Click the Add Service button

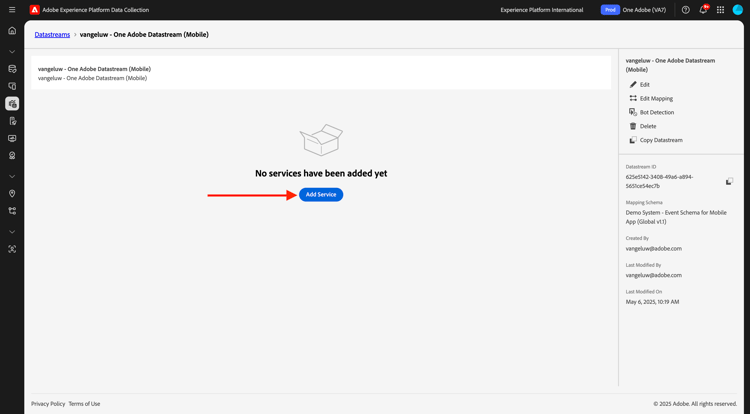pos(321,195)
